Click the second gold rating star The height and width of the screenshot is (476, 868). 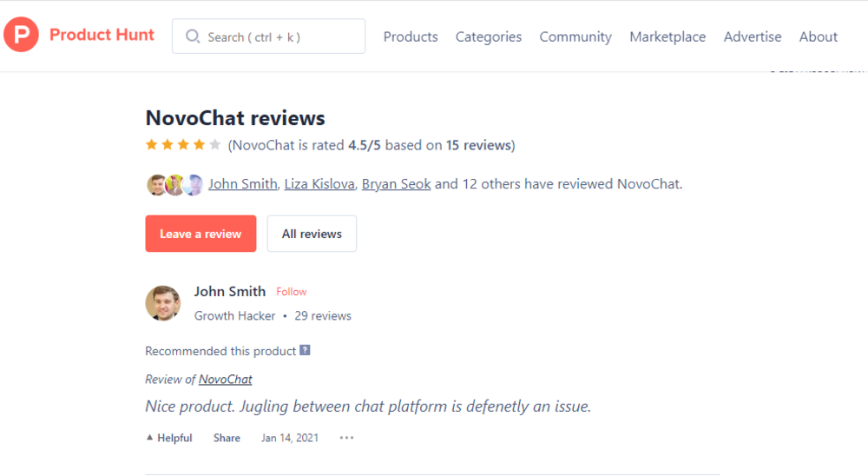168,145
